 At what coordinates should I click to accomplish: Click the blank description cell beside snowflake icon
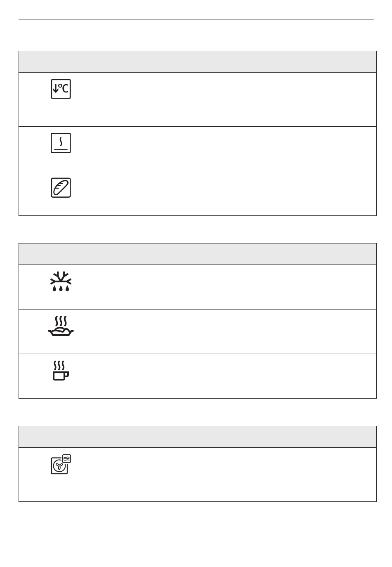[x=240, y=287]
